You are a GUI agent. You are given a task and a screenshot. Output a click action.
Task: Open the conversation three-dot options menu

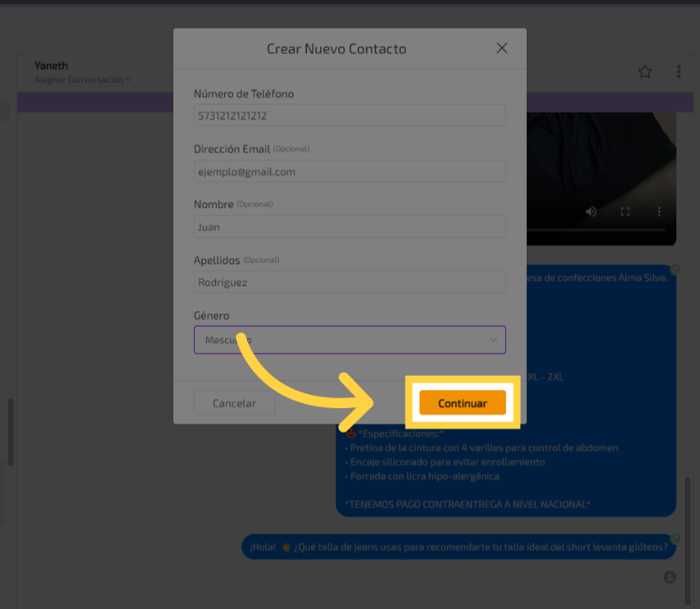(x=678, y=72)
